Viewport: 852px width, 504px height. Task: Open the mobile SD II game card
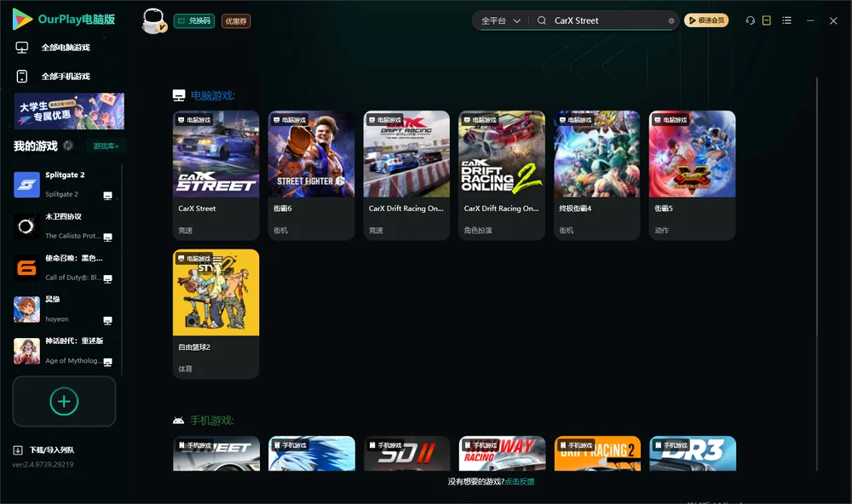(406, 454)
